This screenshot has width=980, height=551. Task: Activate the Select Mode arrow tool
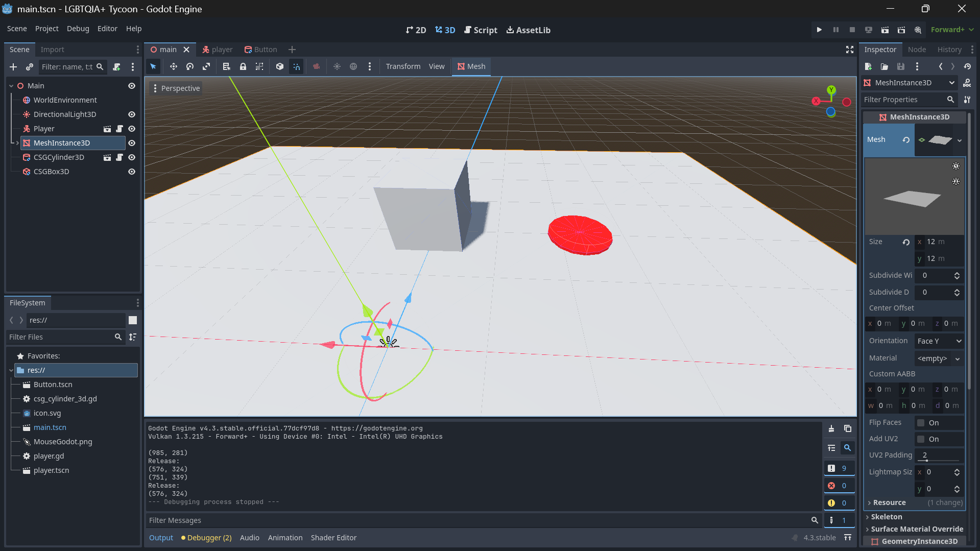(153, 66)
